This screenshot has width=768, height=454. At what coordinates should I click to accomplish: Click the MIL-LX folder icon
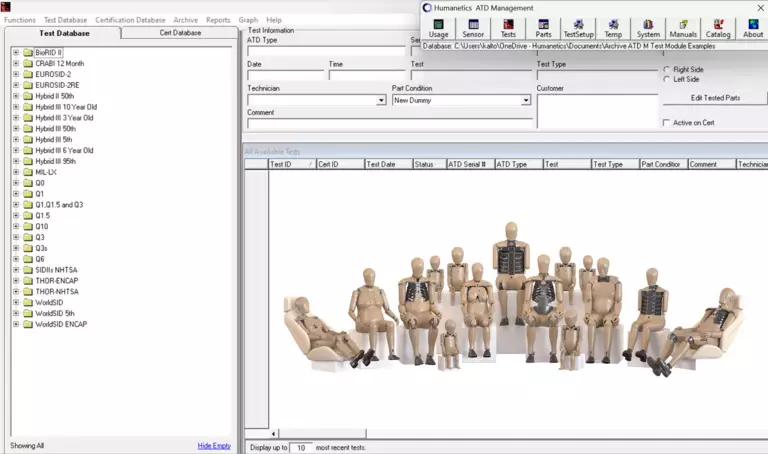coord(28,172)
